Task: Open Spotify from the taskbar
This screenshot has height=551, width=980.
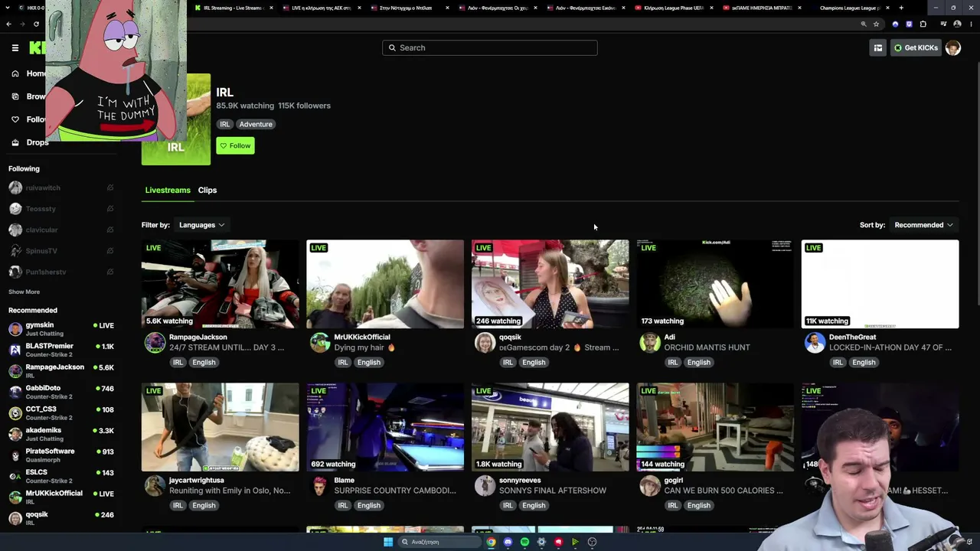Action: click(x=524, y=542)
